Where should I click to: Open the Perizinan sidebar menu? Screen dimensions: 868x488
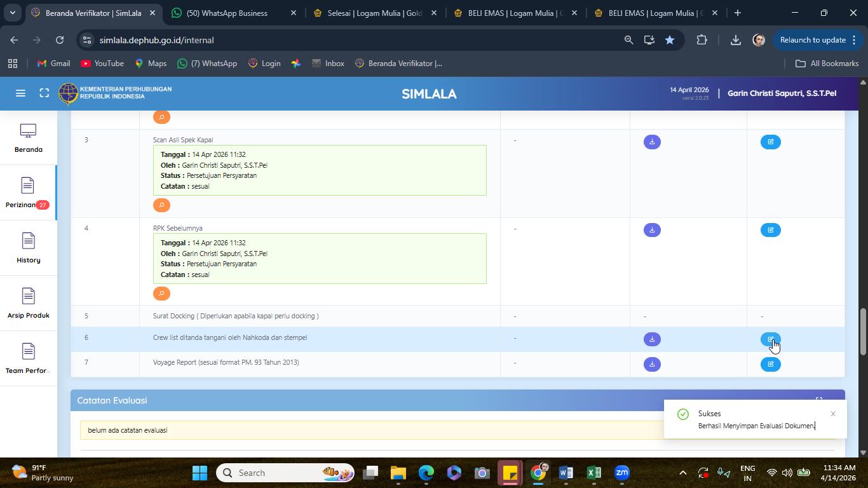tap(27, 193)
